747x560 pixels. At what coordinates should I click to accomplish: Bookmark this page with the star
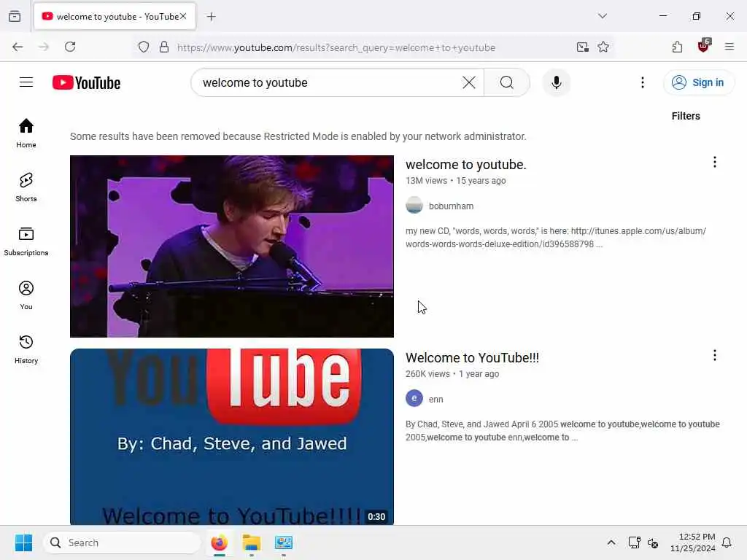603,47
